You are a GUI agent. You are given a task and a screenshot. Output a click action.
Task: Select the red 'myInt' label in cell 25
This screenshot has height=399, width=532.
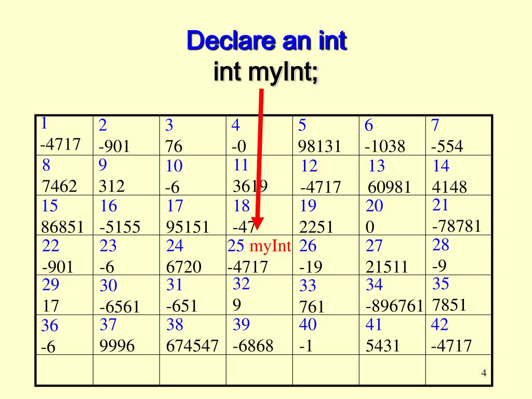click(x=270, y=246)
